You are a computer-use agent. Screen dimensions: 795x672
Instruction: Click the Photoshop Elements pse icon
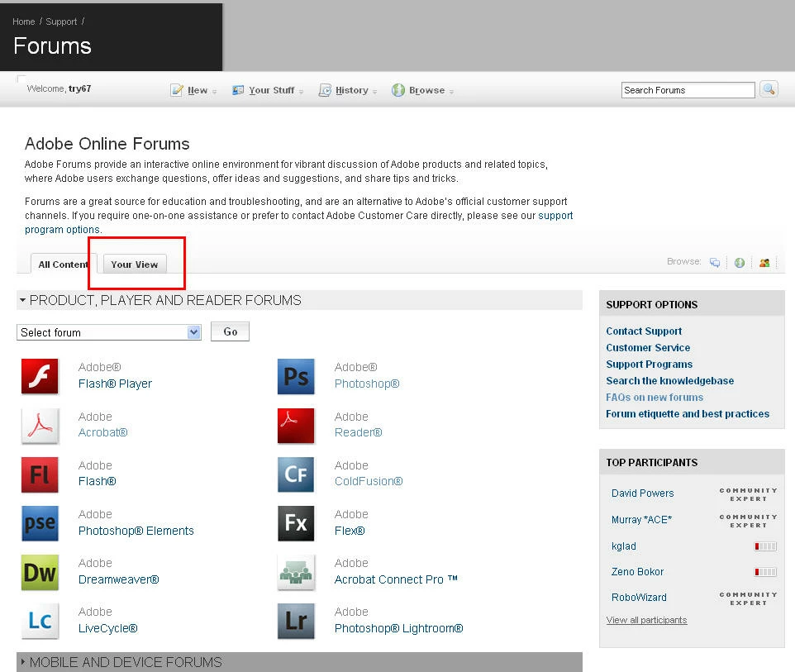tap(40, 523)
